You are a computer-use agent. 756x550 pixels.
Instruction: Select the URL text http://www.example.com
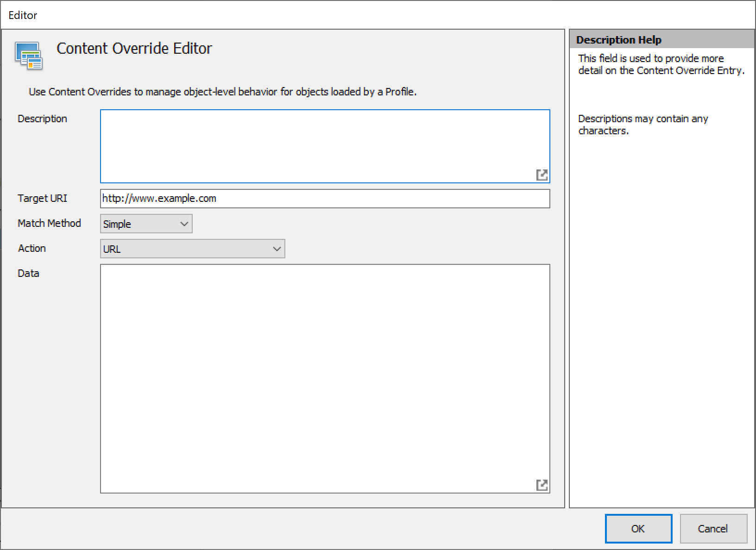click(159, 198)
